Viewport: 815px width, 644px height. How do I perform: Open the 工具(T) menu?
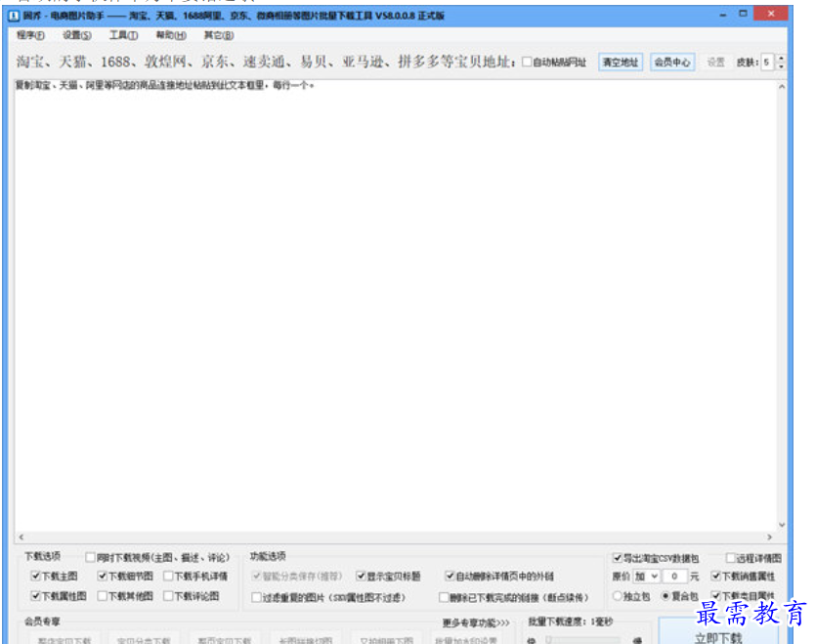point(123,35)
